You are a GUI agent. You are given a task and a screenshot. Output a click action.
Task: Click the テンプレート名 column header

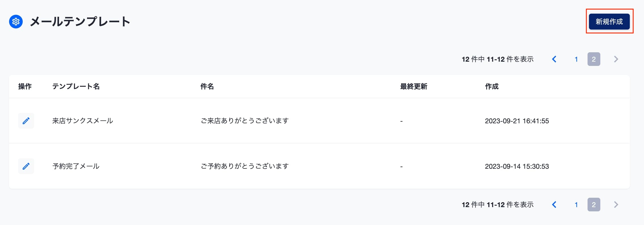[x=76, y=86]
